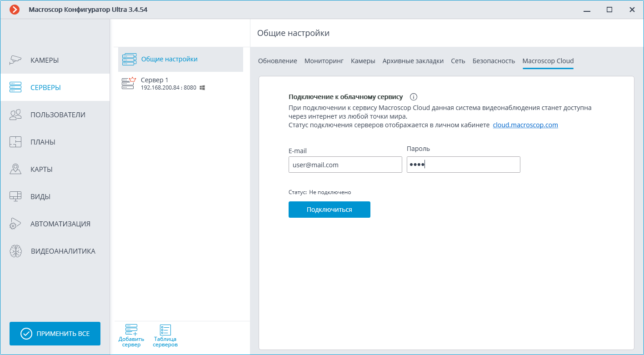Screen dimensions: 644x355
Task: Go to ВИДЕОАНАЛИТИКА menu label
Action: point(63,251)
